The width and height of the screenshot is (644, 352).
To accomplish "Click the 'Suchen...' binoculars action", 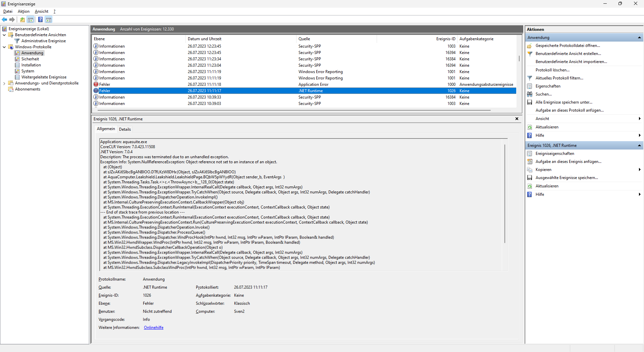I will [x=543, y=94].
